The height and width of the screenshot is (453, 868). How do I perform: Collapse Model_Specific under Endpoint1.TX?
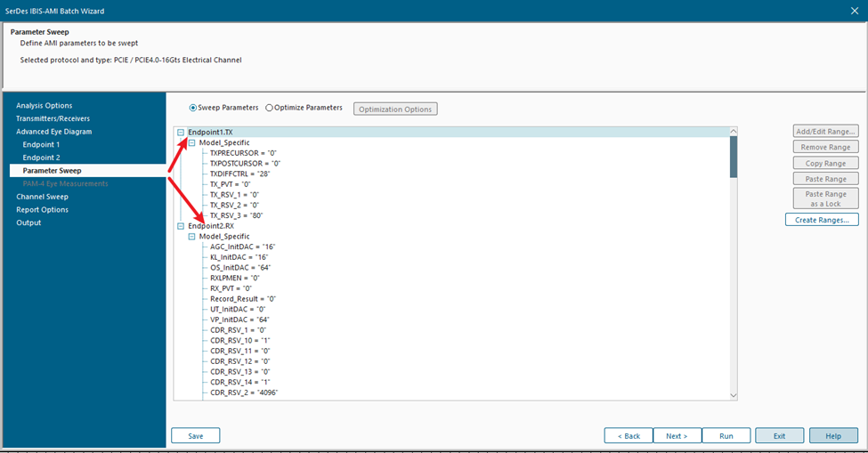(x=191, y=142)
